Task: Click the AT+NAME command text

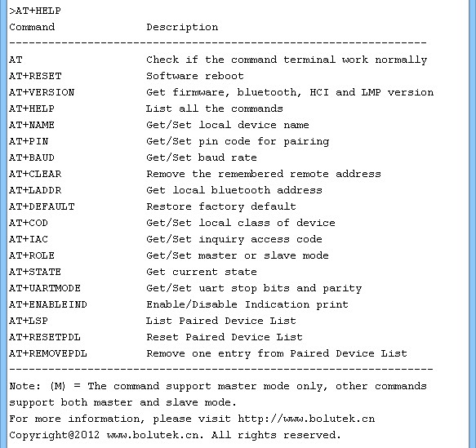Action: (x=32, y=125)
